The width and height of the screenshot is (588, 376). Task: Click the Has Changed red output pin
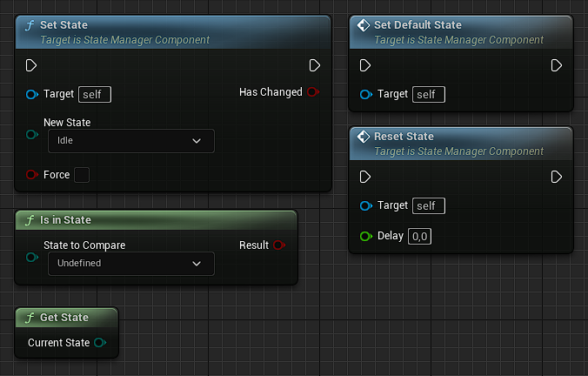[x=313, y=92]
